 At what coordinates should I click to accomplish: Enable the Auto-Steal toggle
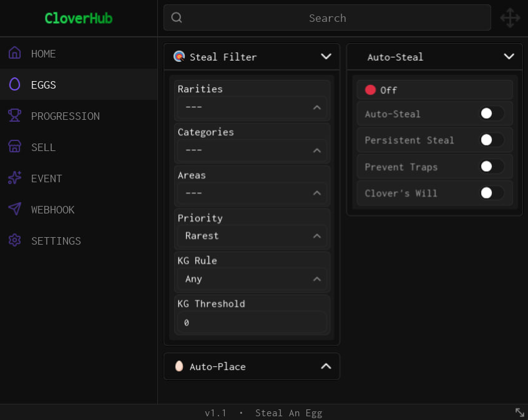pyautogui.click(x=492, y=114)
